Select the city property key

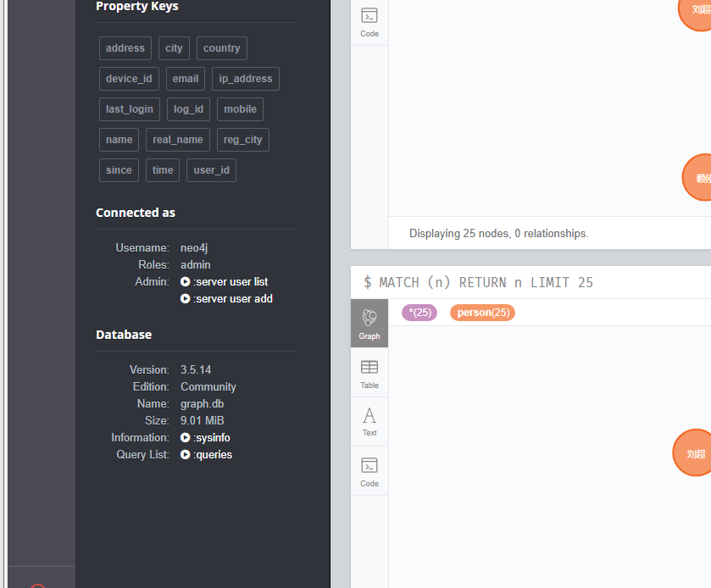click(x=174, y=48)
